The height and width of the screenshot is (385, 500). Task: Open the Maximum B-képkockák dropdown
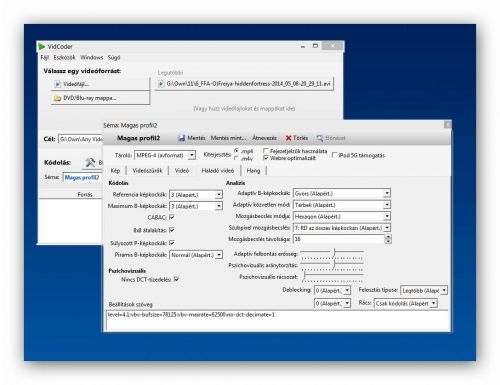coord(196,206)
